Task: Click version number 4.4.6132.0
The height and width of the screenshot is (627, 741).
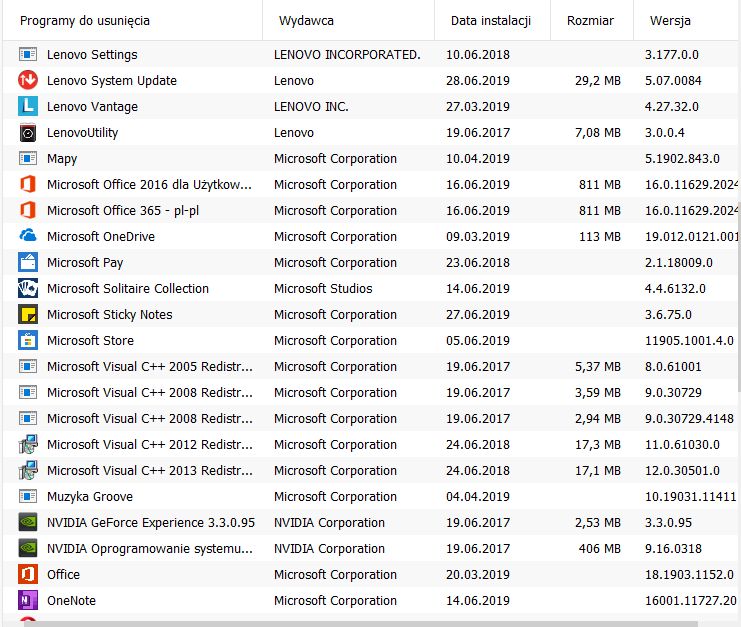Action: point(675,288)
